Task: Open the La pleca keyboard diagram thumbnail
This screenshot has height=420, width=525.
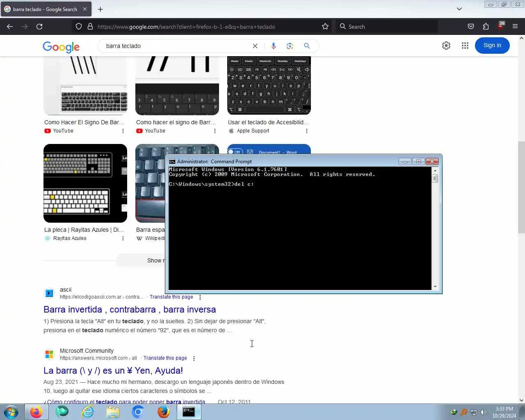Action: tap(85, 183)
